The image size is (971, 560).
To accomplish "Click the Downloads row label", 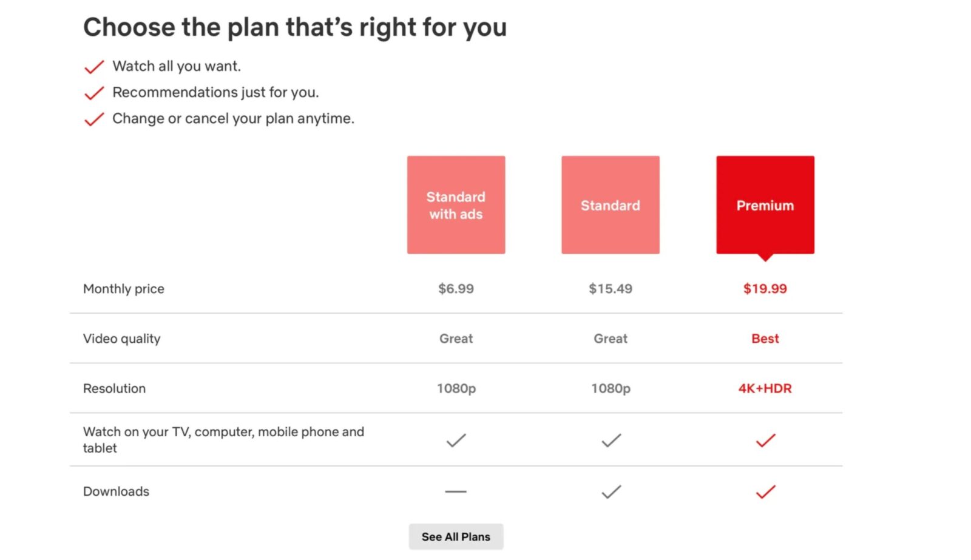I will tap(116, 491).
